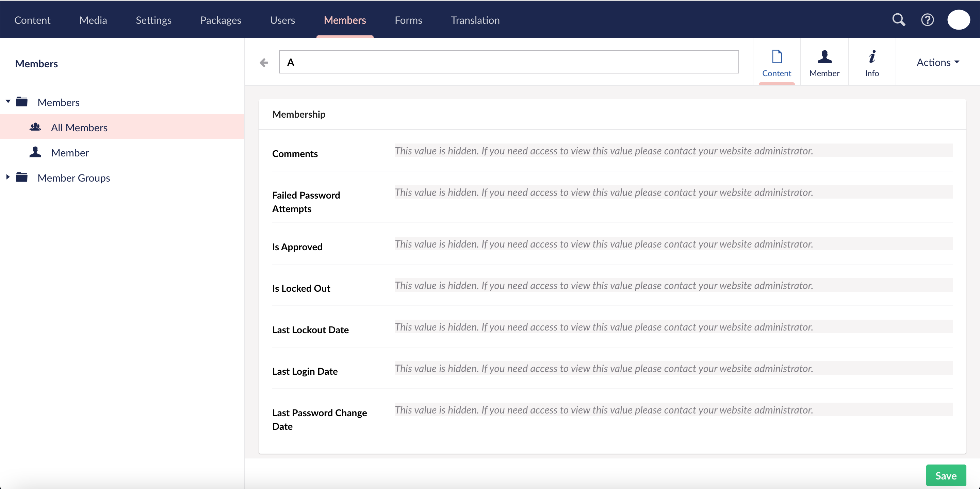
Task: Click the Member Groups folder icon
Action: (22, 177)
